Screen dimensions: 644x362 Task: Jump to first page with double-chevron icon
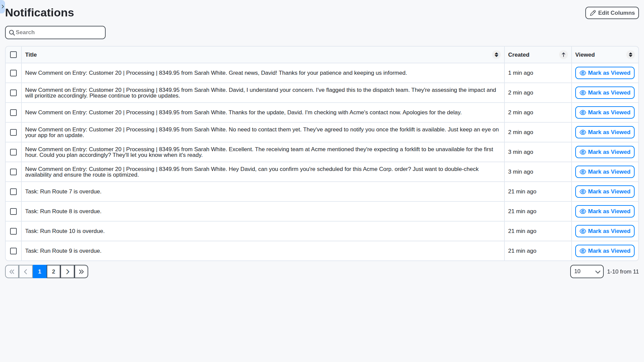12,271
